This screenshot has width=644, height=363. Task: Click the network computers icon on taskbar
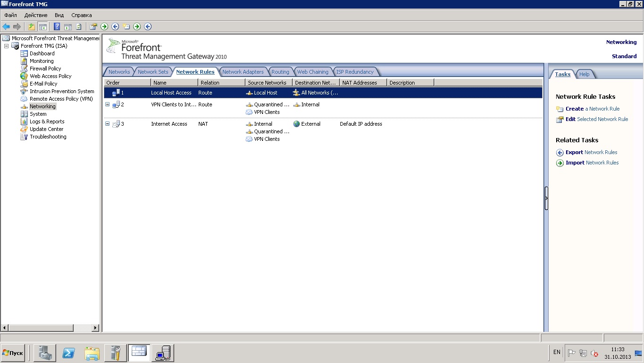tap(163, 353)
